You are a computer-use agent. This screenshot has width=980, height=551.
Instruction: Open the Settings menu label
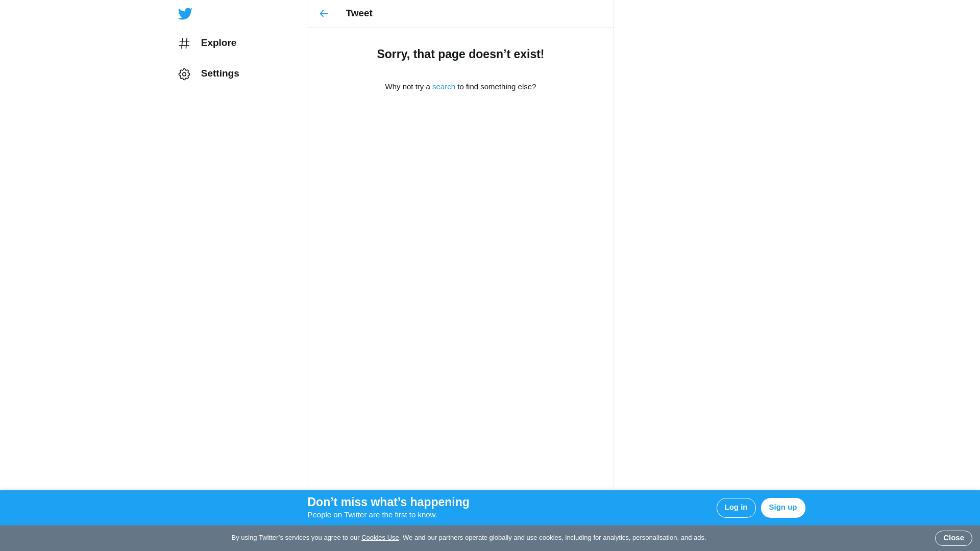click(219, 73)
